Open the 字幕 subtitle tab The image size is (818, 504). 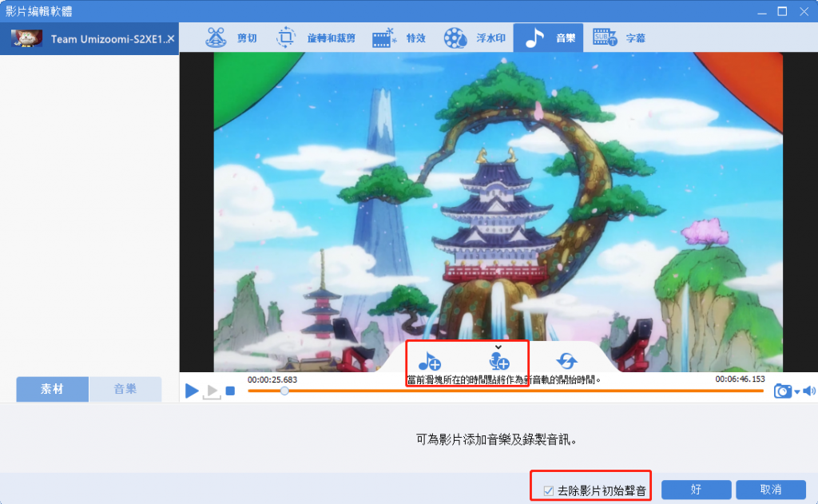[619, 38]
